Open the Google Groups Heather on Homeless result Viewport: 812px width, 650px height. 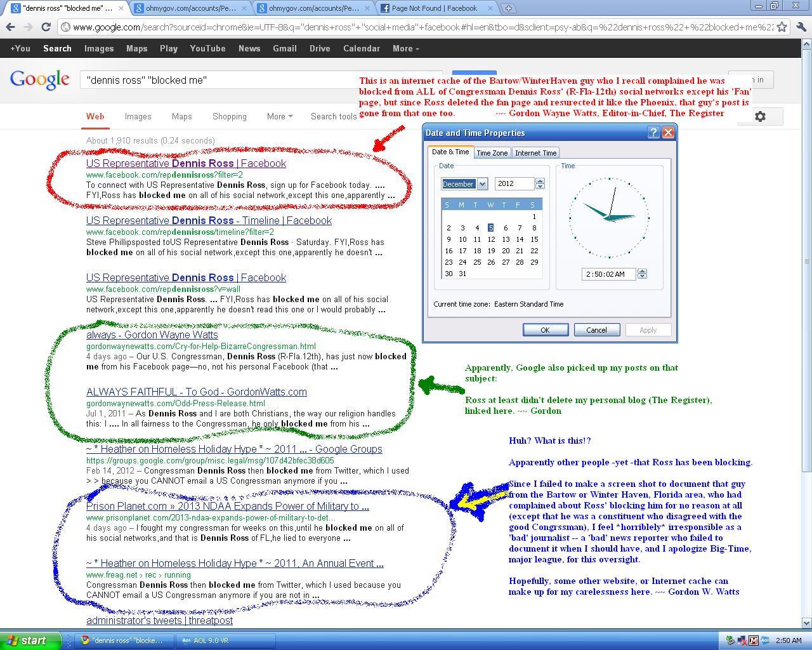pos(234,449)
